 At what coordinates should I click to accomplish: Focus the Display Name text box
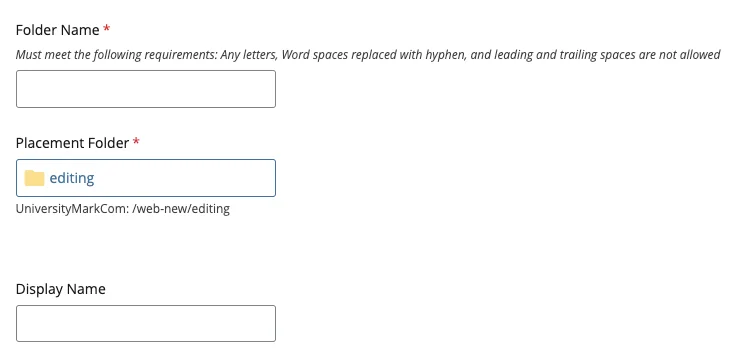pyautogui.click(x=146, y=324)
